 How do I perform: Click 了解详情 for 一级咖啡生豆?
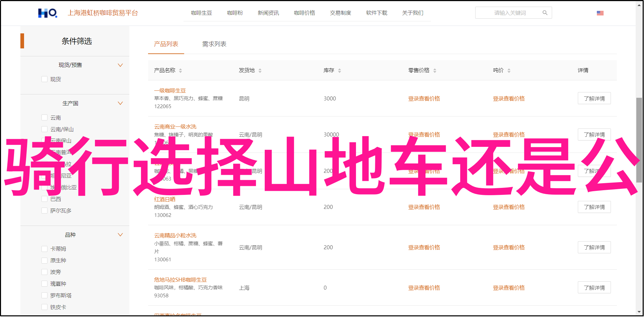pos(594,98)
